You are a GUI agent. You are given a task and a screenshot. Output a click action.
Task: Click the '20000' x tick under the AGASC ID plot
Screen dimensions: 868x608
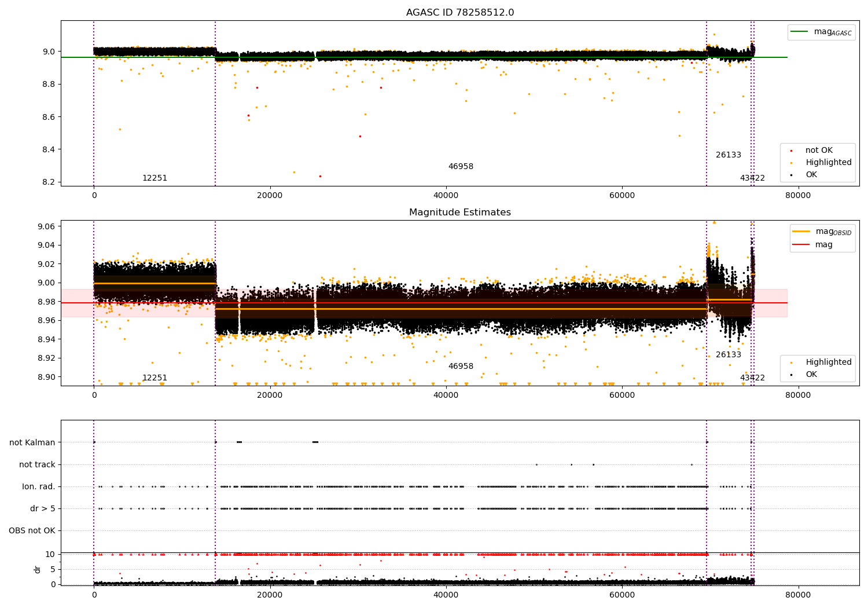coord(270,196)
